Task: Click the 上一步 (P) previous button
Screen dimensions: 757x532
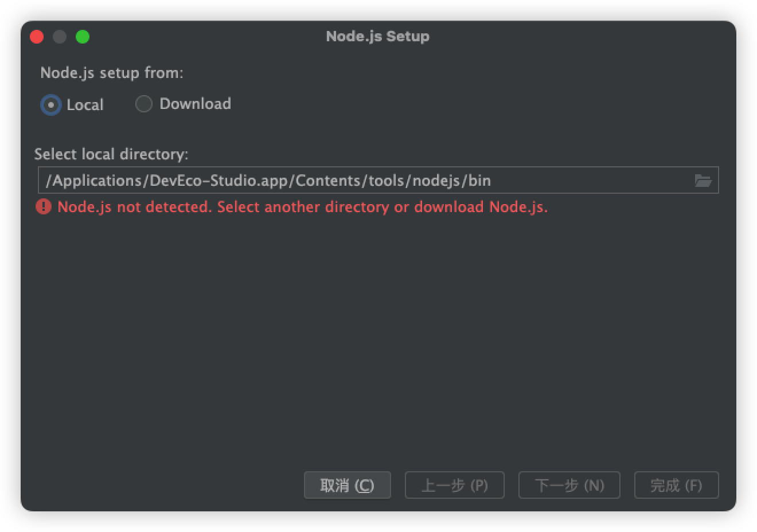Action: pyautogui.click(x=454, y=486)
